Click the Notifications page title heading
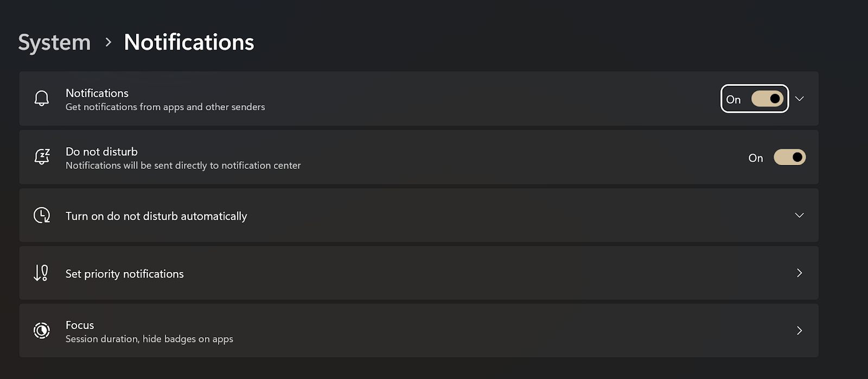The image size is (868, 379). pyautogui.click(x=189, y=42)
